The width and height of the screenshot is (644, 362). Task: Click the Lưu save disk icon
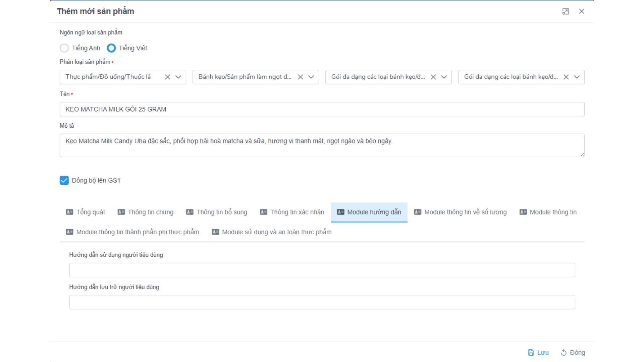pyautogui.click(x=531, y=352)
